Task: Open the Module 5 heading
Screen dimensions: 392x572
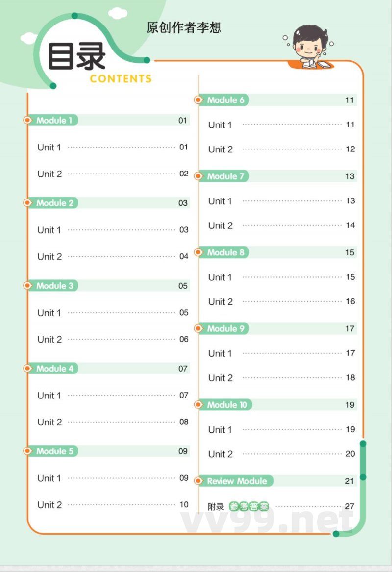Action: (54, 451)
